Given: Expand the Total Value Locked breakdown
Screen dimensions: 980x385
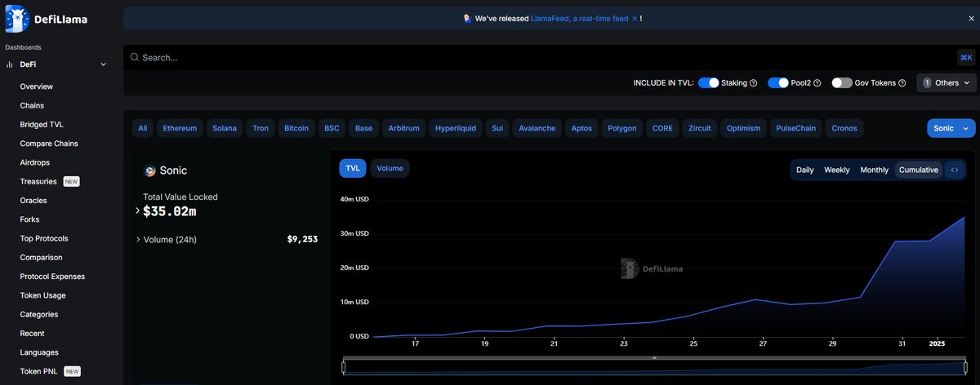Looking at the screenshot, I should pos(138,211).
